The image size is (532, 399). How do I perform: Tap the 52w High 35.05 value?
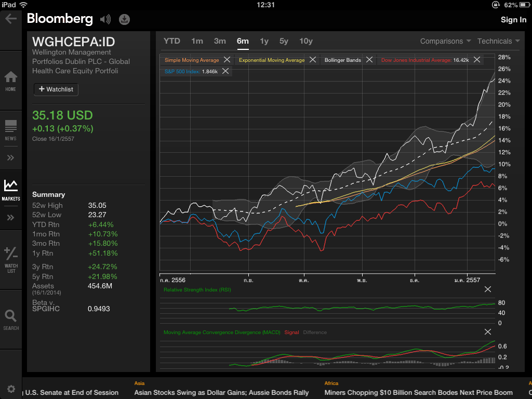tap(97, 205)
